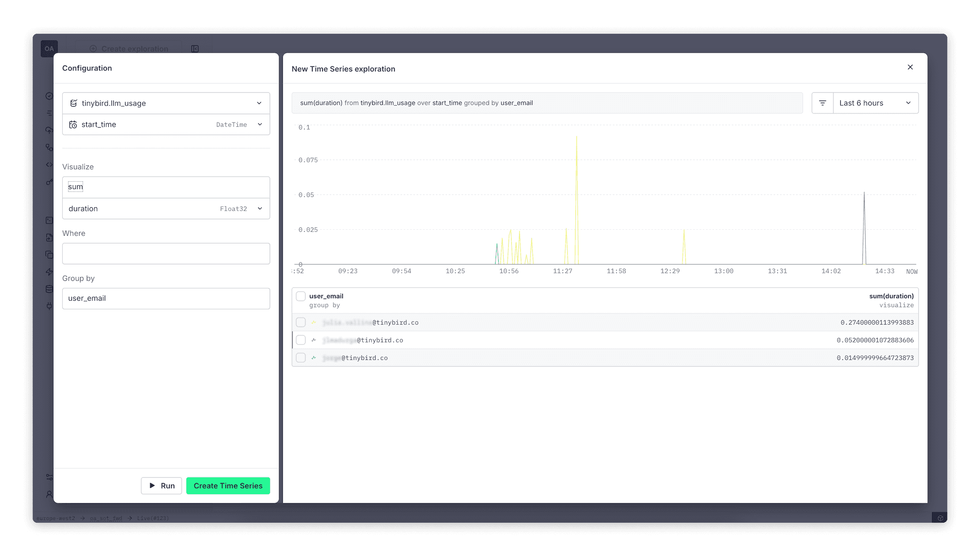Click the icon in bottom-right status corner
Image resolution: width=980 pixels, height=556 pixels.
click(x=940, y=518)
